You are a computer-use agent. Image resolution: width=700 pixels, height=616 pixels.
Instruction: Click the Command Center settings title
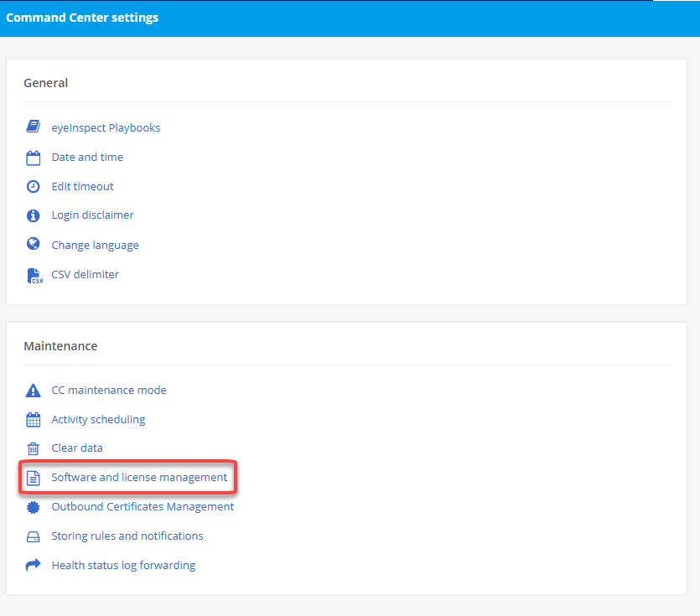(x=82, y=18)
